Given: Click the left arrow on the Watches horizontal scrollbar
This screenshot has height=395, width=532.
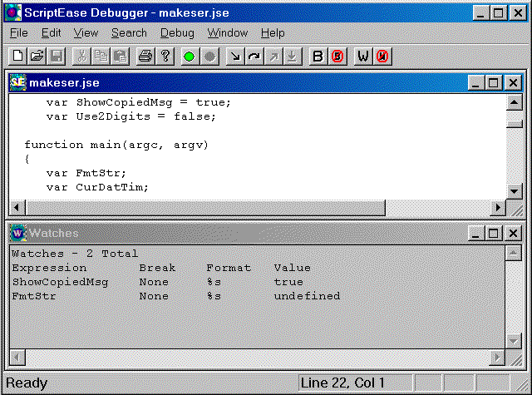Looking at the screenshot, I should pos(17,358).
